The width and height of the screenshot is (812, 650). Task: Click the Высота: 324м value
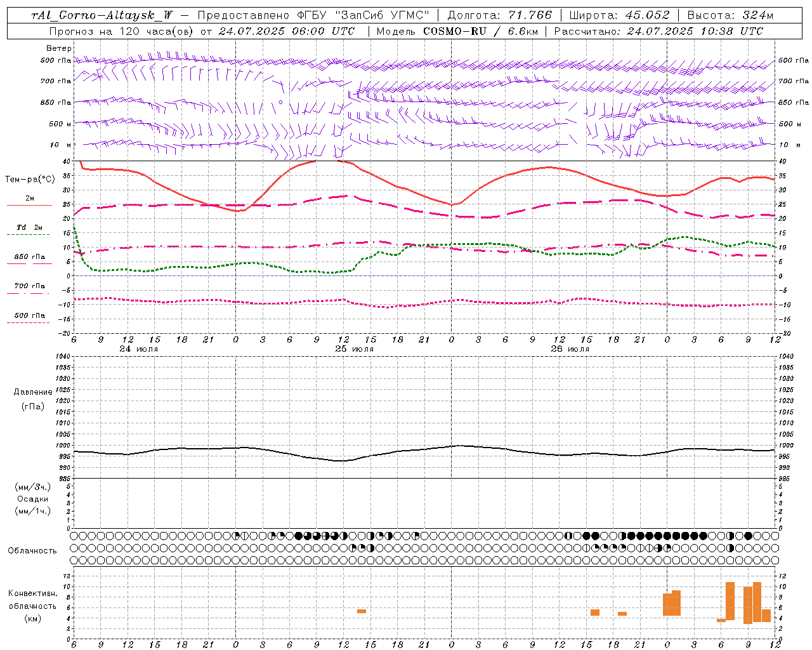[731, 15]
